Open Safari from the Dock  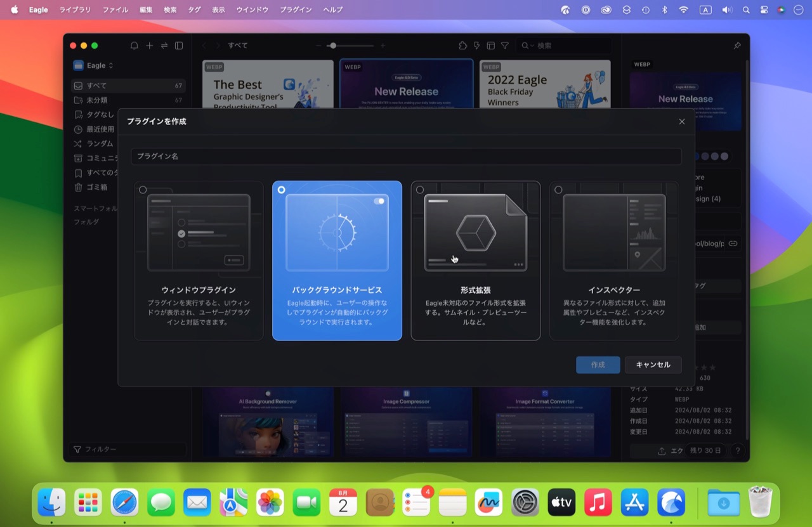pyautogui.click(x=124, y=502)
